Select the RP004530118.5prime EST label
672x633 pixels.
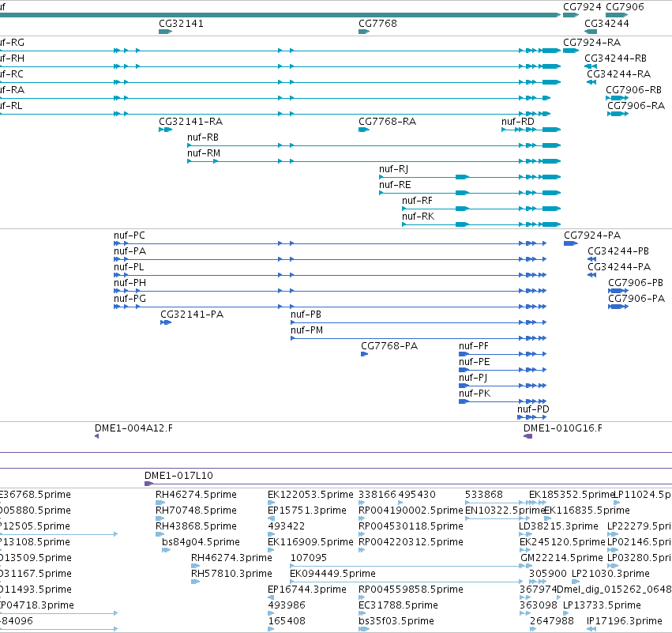coord(411,526)
